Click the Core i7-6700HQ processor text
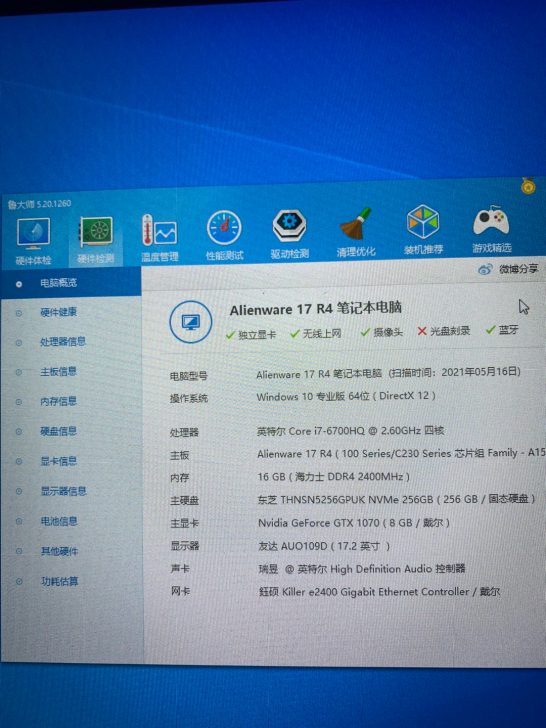The width and height of the screenshot is (546, 728). click(351, 431)
